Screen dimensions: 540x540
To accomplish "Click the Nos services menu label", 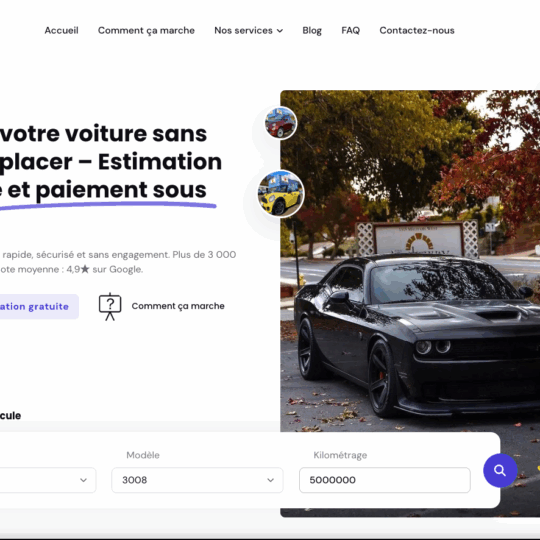I will click(x=243, y=30).
